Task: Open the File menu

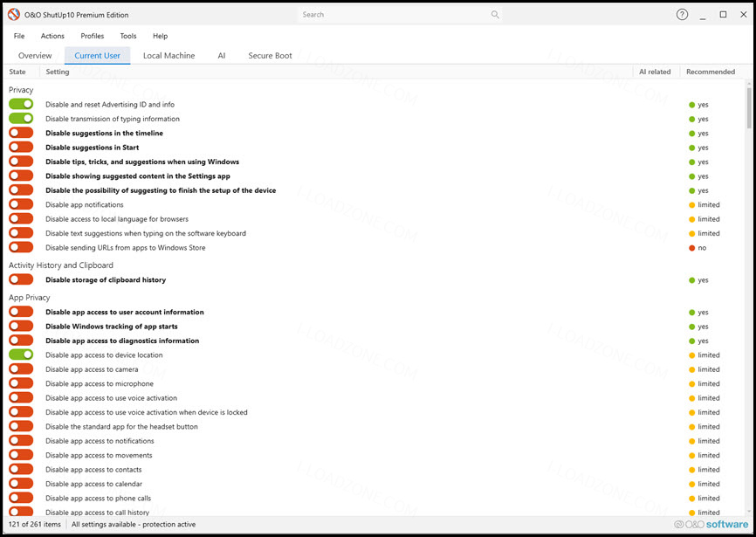Action: 19,36
